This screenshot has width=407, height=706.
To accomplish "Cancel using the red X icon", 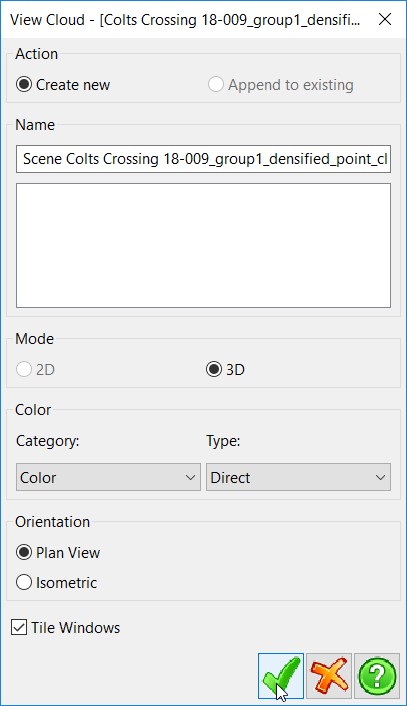I will click(329, 676).
